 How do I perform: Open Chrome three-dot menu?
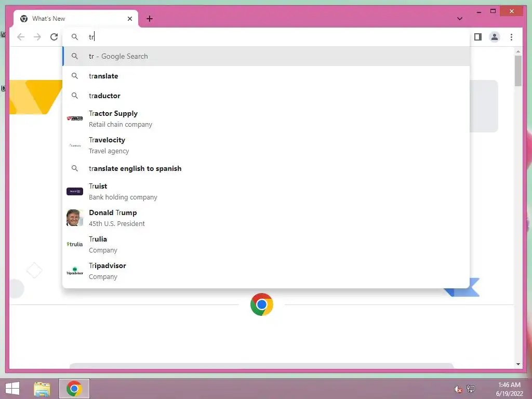pos(511,37)
